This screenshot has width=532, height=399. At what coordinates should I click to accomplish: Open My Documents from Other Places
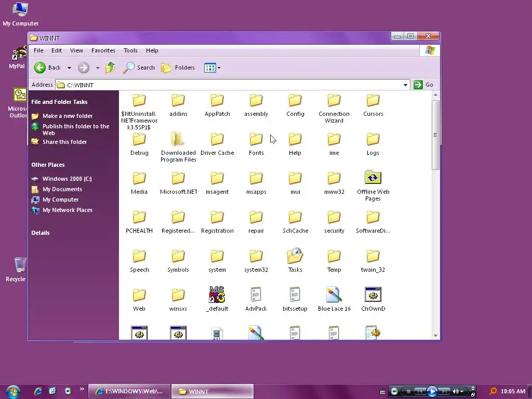(57, 189)
